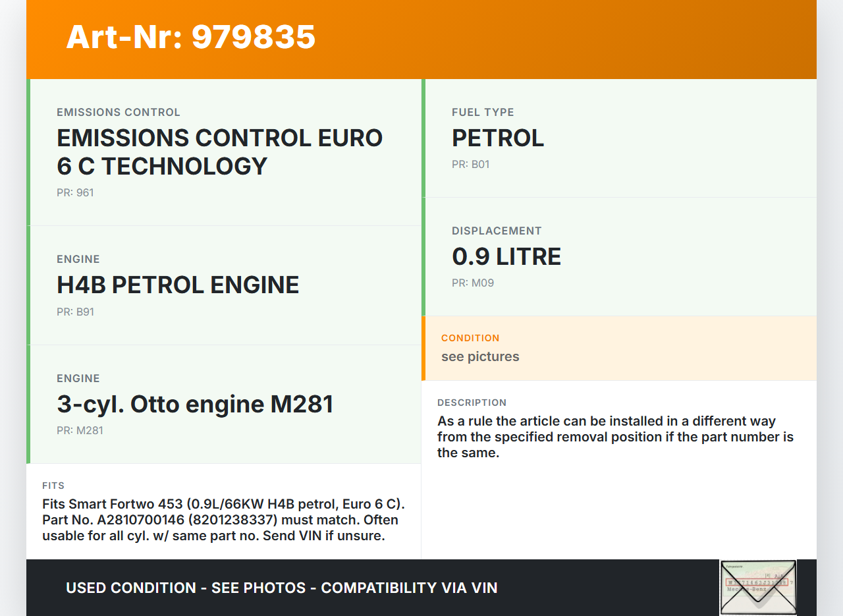Select the Emissions Control Euro 6 C card
This screenshot has height=616, width=843.
224,152
